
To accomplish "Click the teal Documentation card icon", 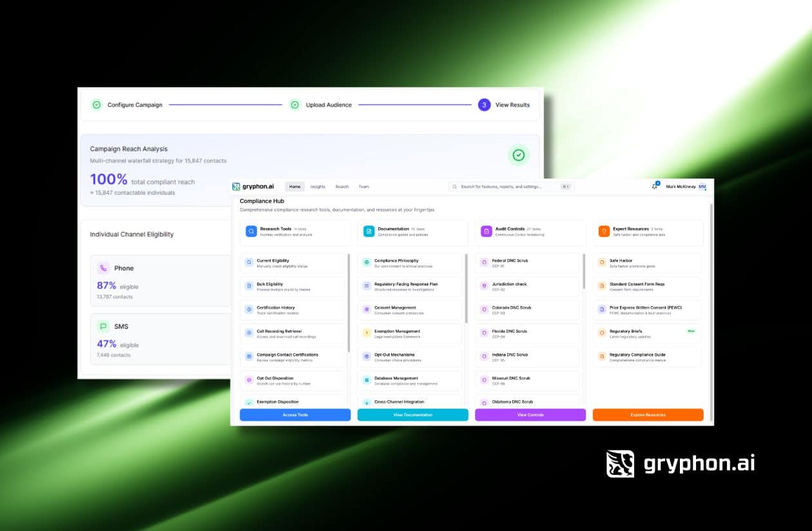I will [369, 231].
